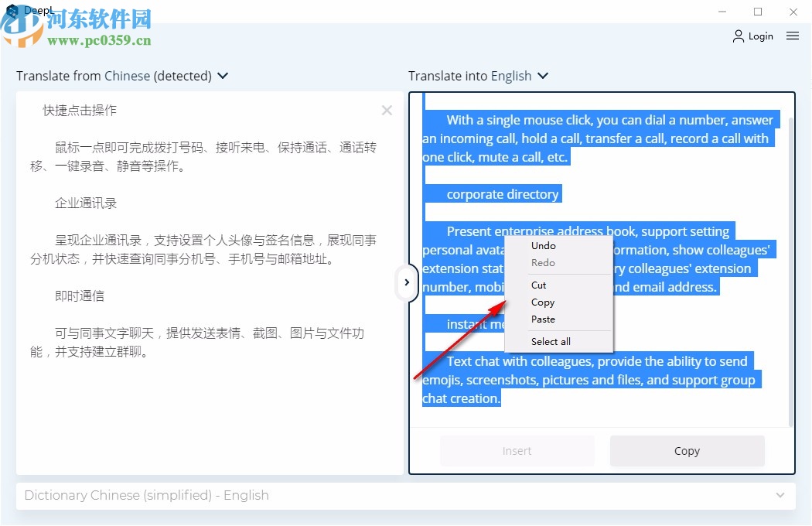The image size is (812, 526).
Task: Clear the source text with the X icon
Action: pos(387,111)
